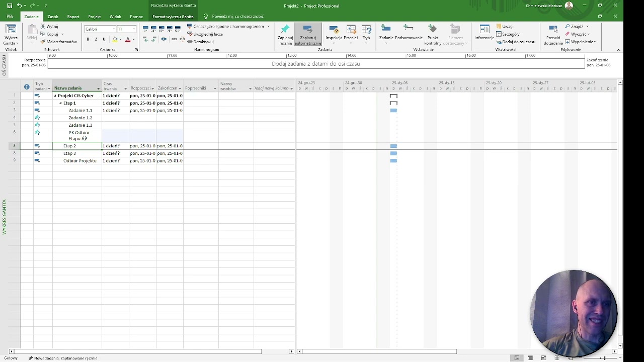Open Znajdź find dropdown
This screenshot has width=644, height=362.
click(577, 26)
